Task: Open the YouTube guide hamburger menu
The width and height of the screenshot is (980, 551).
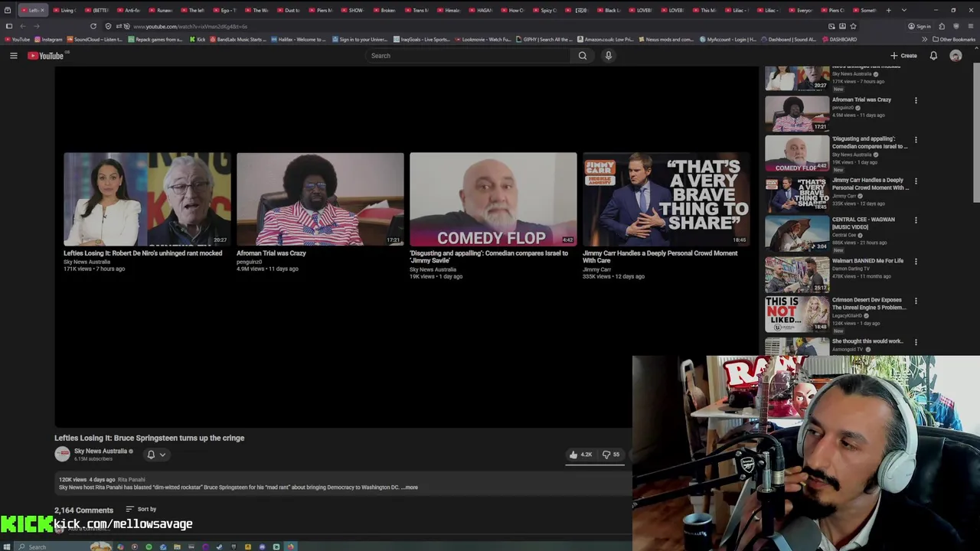Action: coord(13,56)
